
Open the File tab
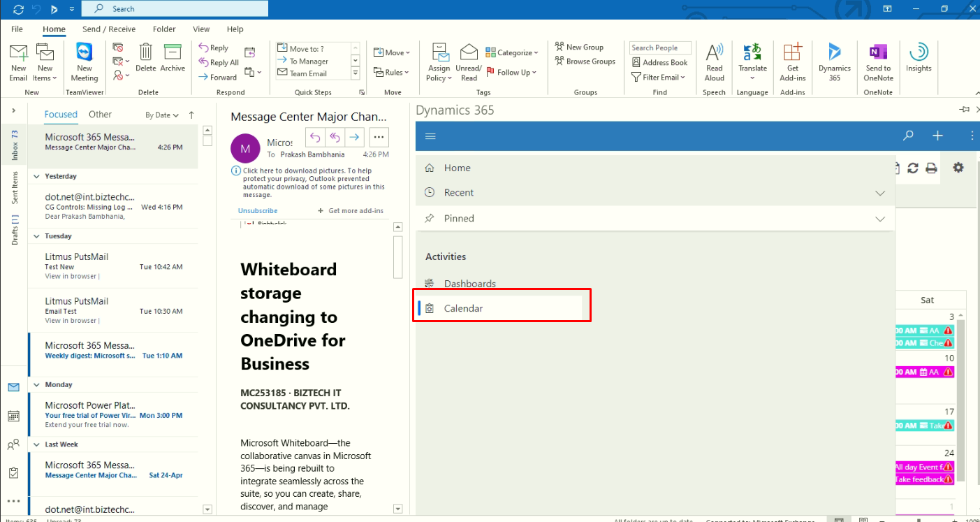click(x=17, y=29)
